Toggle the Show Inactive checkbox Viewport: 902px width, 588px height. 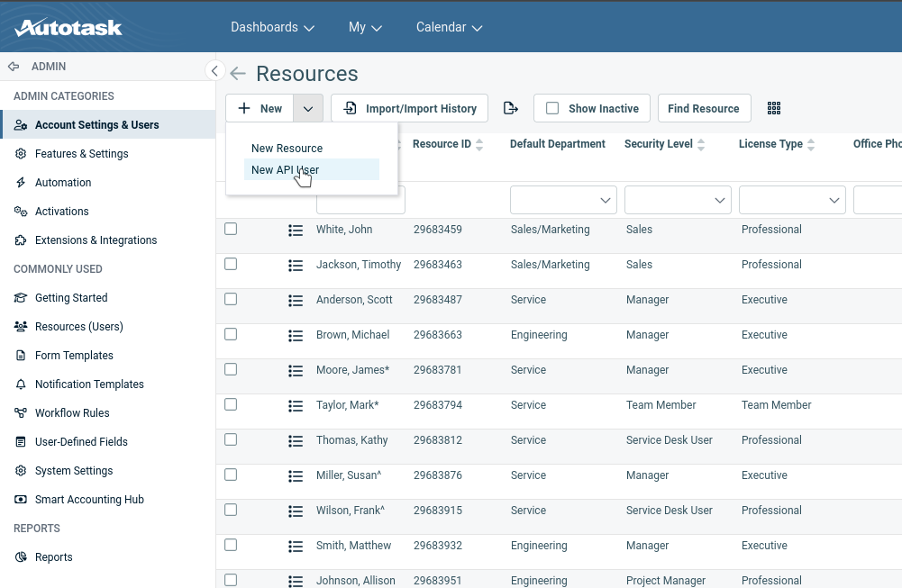tap(552, 108)
